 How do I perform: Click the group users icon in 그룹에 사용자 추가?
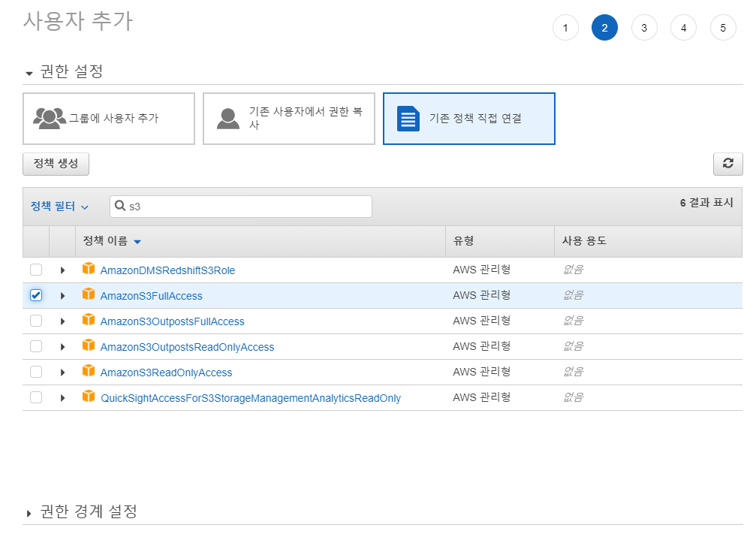pos(50,118)
